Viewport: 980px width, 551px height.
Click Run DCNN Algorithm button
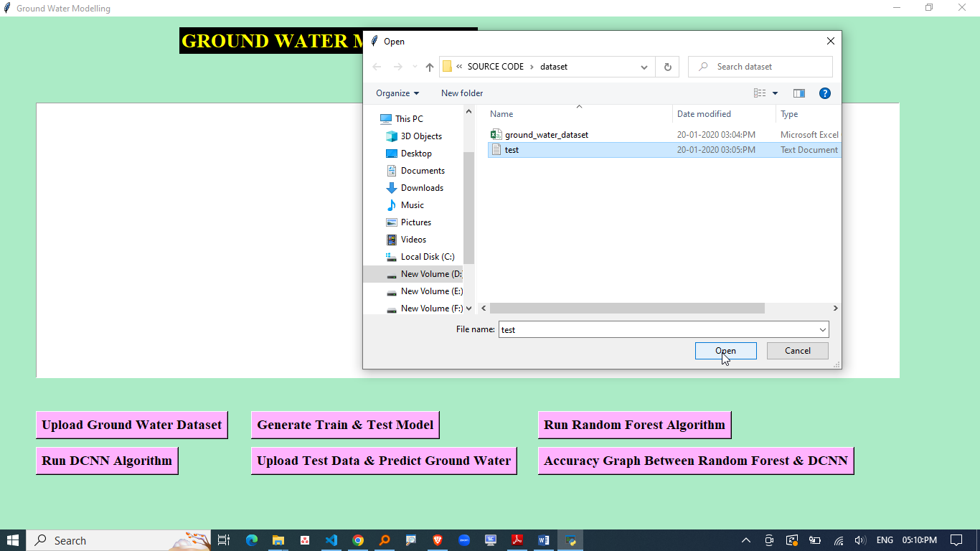(x=107, y=461)
